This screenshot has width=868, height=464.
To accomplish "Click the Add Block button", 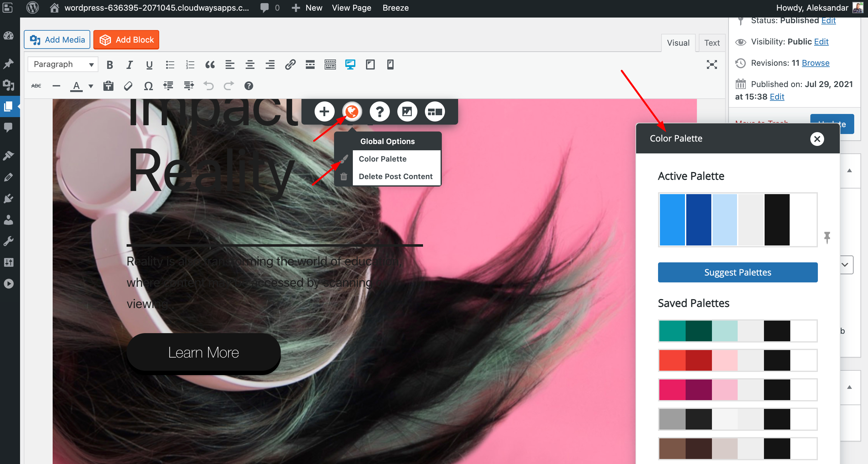I will click(x=126, y=40).
